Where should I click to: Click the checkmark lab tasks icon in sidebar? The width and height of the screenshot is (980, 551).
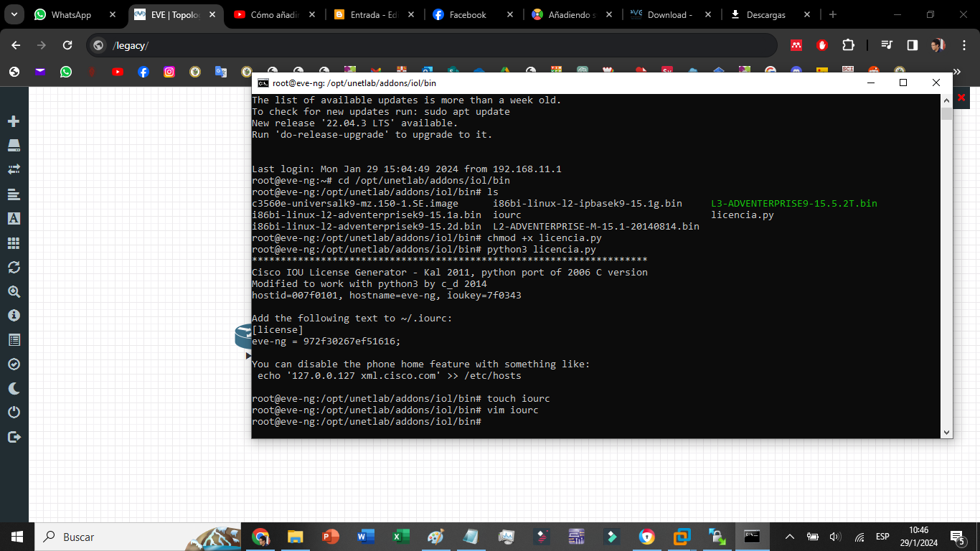(13, 364)
